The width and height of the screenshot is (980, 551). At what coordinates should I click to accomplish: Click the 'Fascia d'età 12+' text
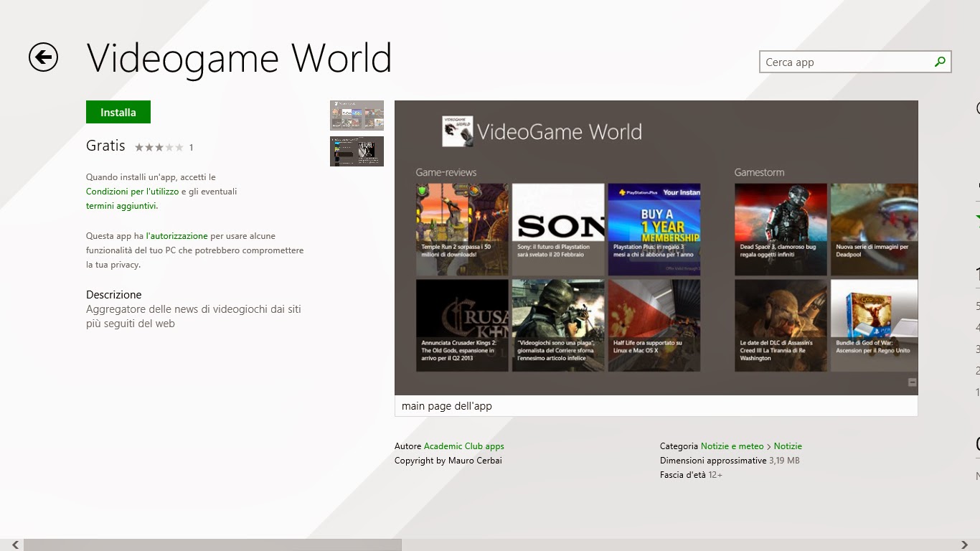click(691, 475)
